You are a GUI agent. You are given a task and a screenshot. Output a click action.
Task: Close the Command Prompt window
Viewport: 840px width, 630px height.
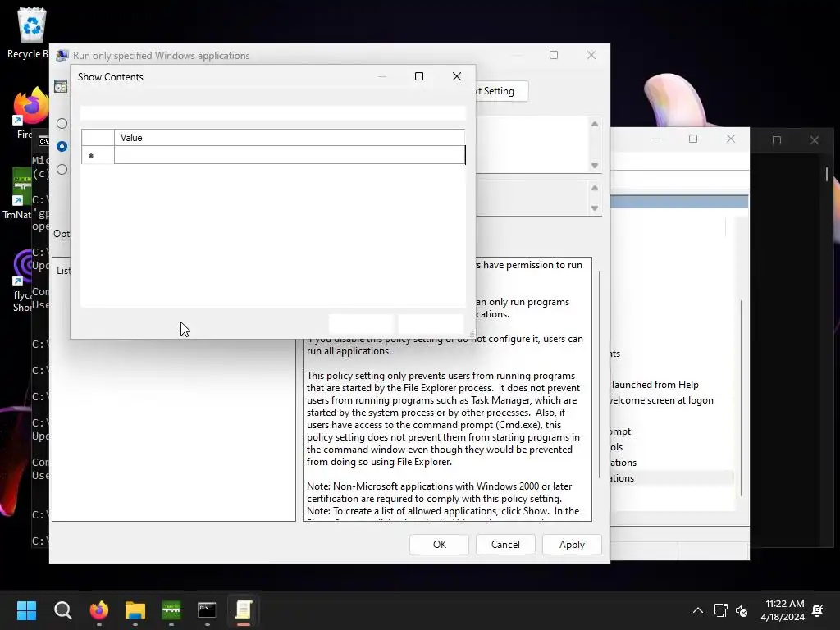[x=814, y=139]
